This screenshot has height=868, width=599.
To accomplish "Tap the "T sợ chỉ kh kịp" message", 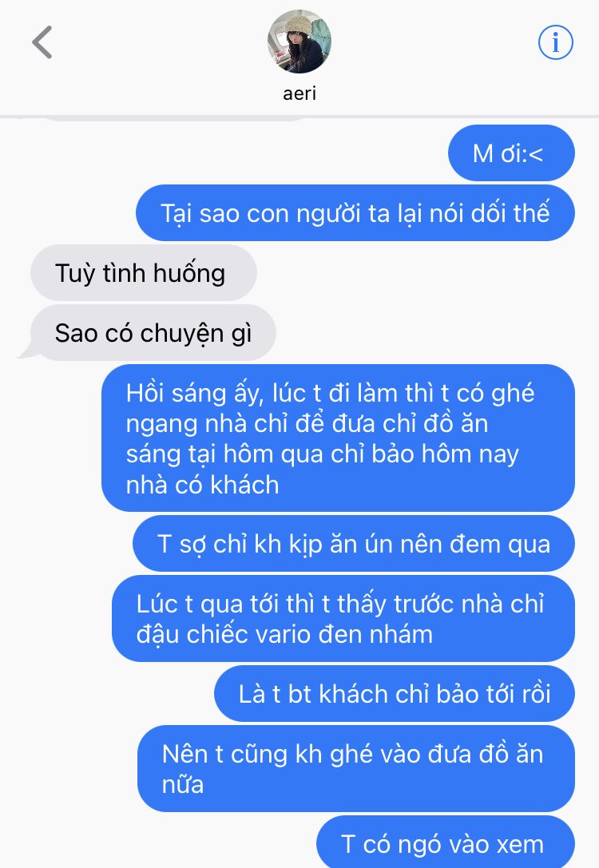I will tap(354, 544).
